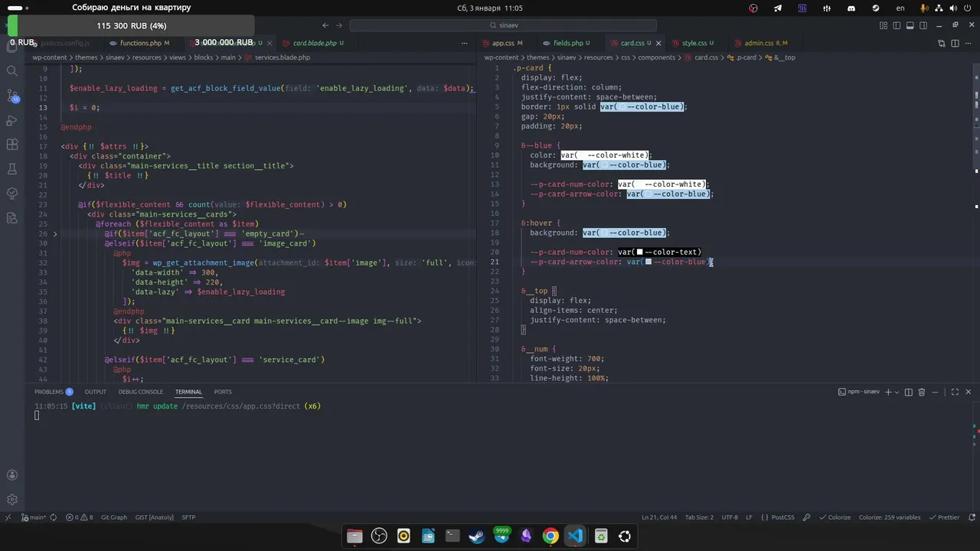Split the right editor group
980x551 pixels.
tap(955, 43)
